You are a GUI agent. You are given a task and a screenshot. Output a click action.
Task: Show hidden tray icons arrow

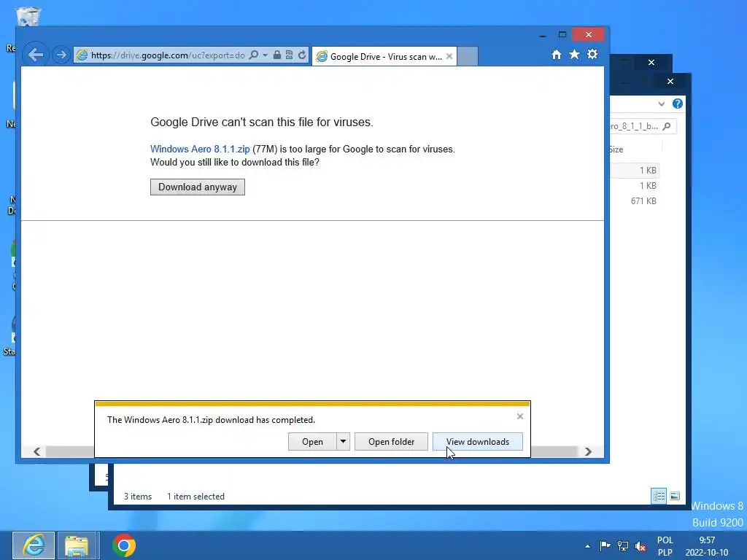tap(587, 546)
